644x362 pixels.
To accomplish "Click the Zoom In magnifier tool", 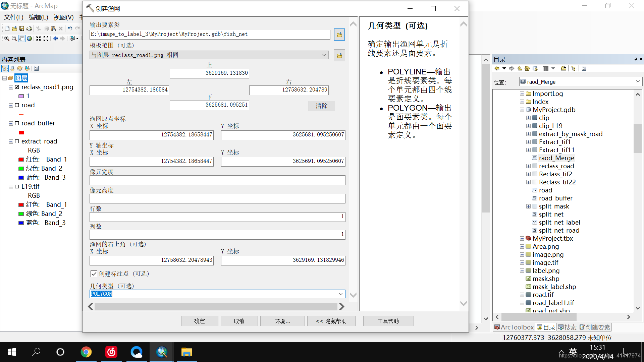I will click(x=6, y=39).
